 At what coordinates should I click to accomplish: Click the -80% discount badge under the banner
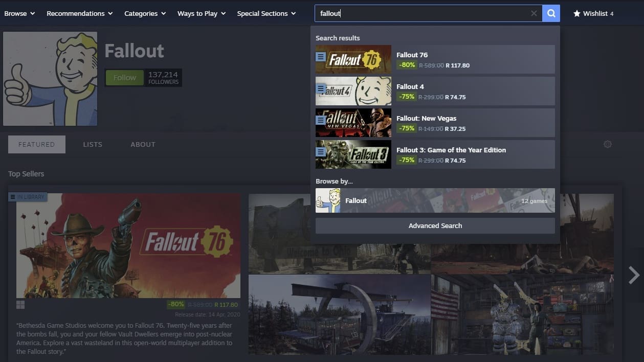tap(175, 304)
